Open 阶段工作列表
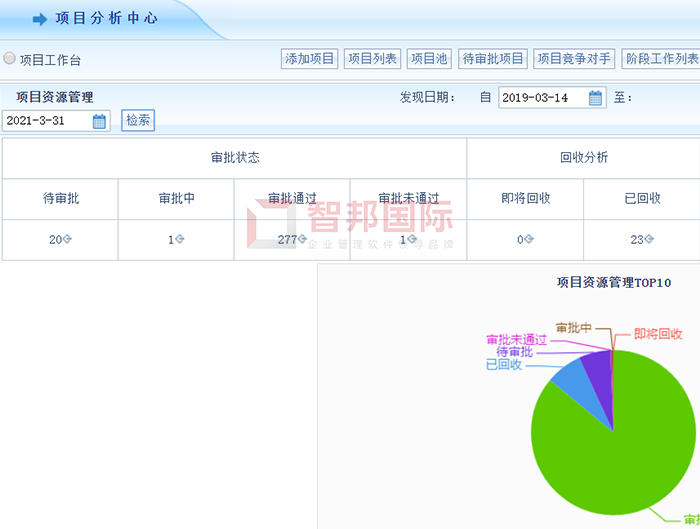Screen dimensions: 700x529 point(661,58)
